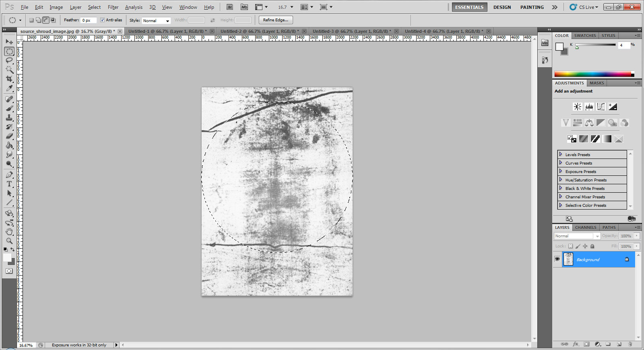Select the Lasso tool
This screenshot has height=350, width=644.
(9, 60)
